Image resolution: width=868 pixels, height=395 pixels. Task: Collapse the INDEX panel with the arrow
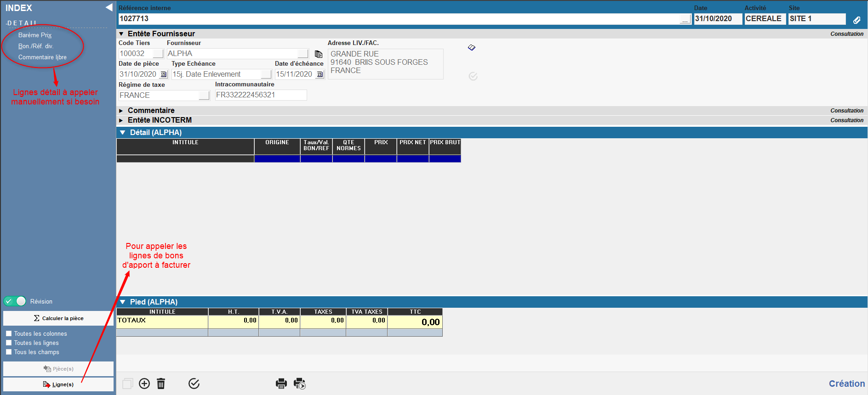tap(109, 7)
